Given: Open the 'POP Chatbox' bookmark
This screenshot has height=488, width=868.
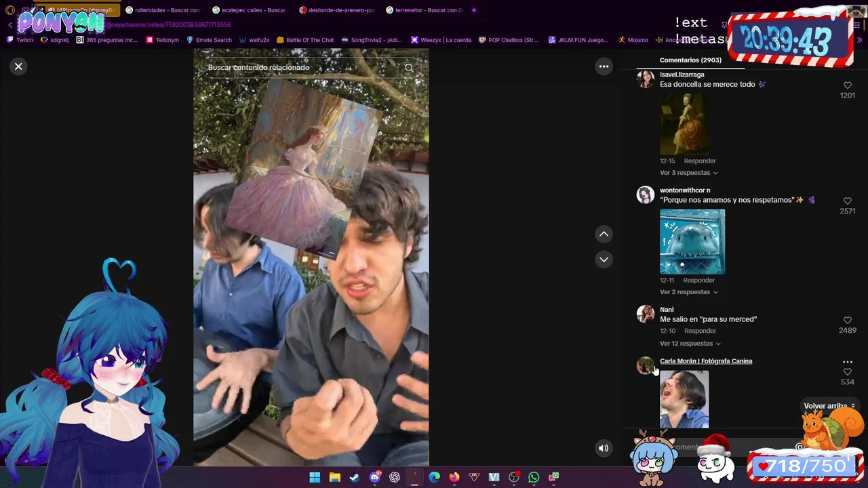Looking at the screenshot, I should point(509,40).
